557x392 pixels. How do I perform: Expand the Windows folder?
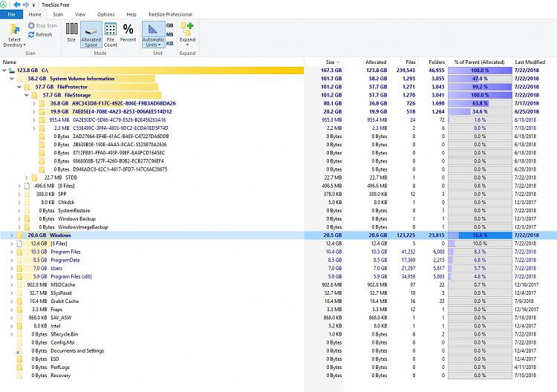[x=12, y=235]
